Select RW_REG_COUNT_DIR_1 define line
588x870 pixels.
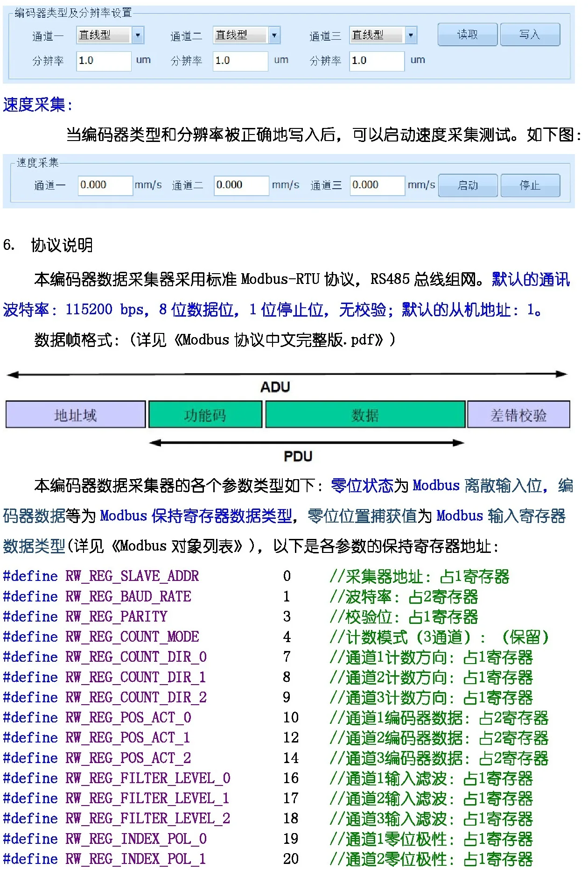coord(268,677)
